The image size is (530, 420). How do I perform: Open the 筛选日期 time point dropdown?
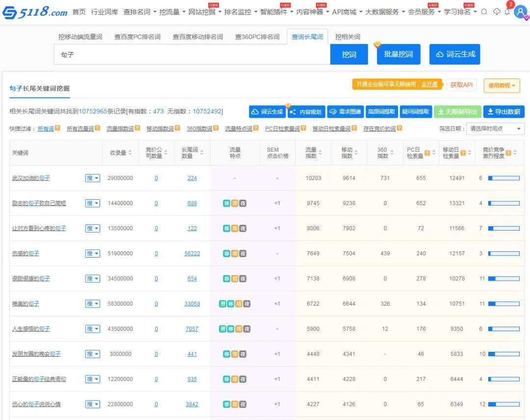point(495,129)
